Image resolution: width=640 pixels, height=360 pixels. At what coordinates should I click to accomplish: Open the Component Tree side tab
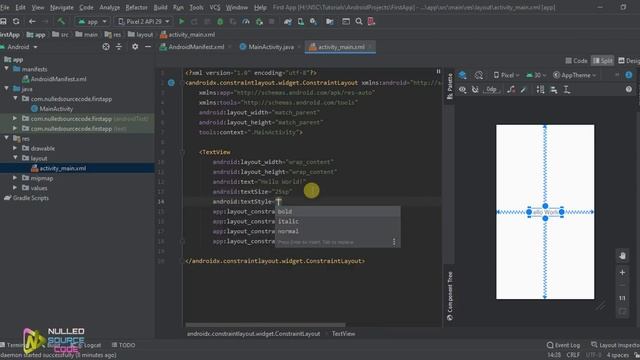(x=449, y=296)
